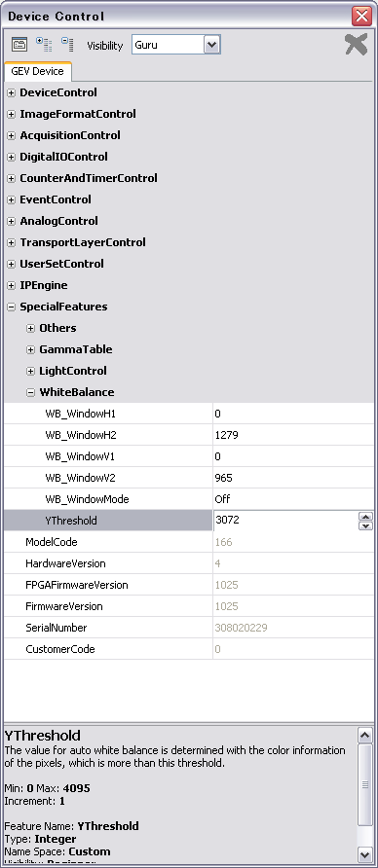This screenshot has width=378, height=868.
Task: Close the Device Control window
Action: click(362, 16)
